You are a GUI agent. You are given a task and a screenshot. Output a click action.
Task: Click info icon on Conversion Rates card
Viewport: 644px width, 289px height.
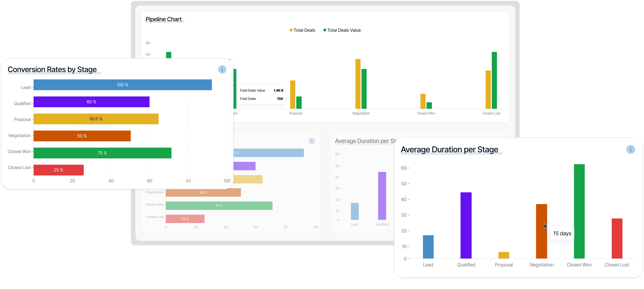(222, 69)
